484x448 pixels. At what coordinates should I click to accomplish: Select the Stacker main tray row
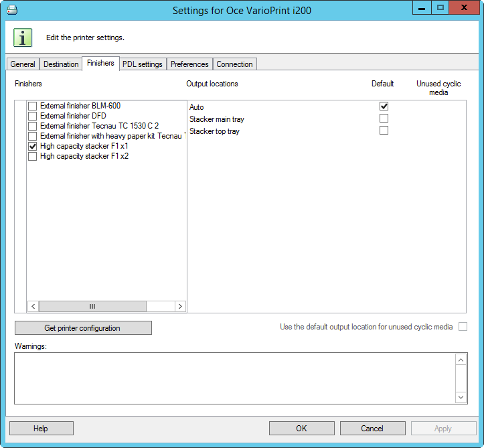tap(216, 119)
